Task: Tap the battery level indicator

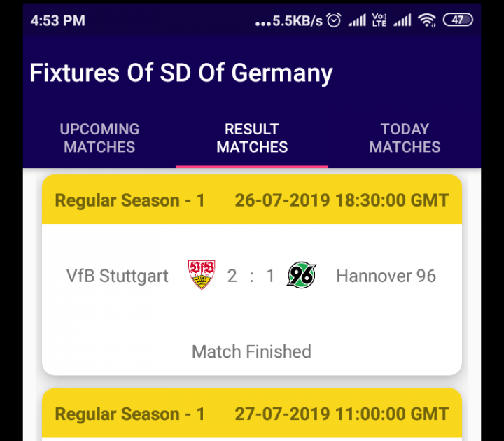Action: point(458,20)
